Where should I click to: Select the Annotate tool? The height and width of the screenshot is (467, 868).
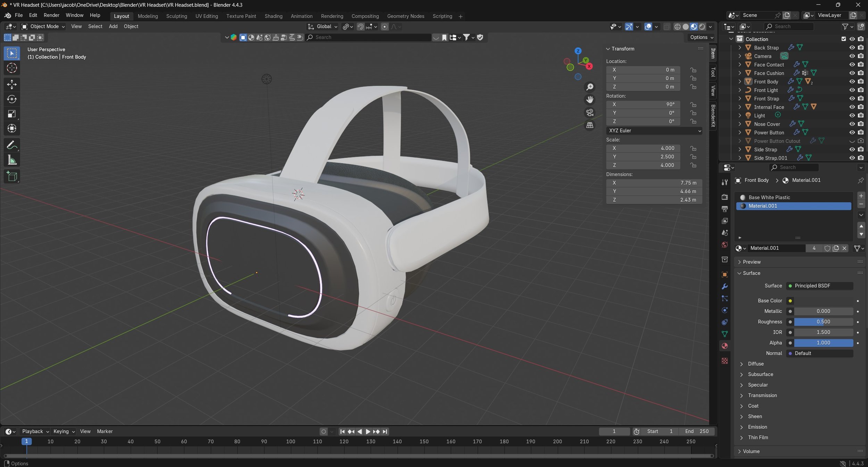click(12, 145)
